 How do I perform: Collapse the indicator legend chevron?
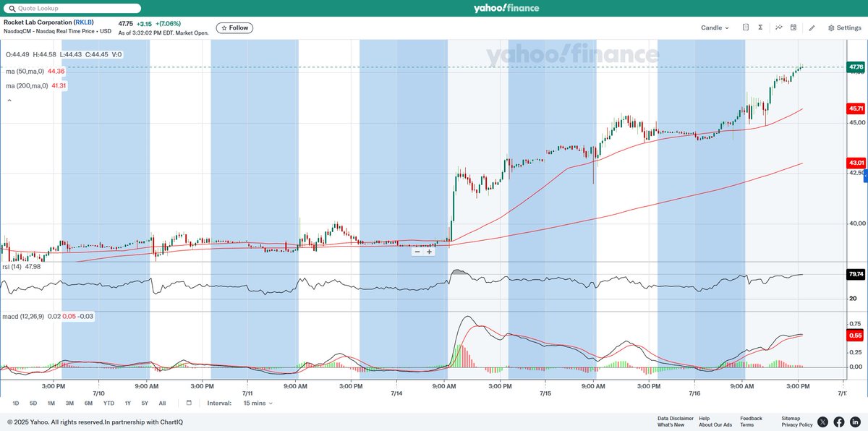9,101
